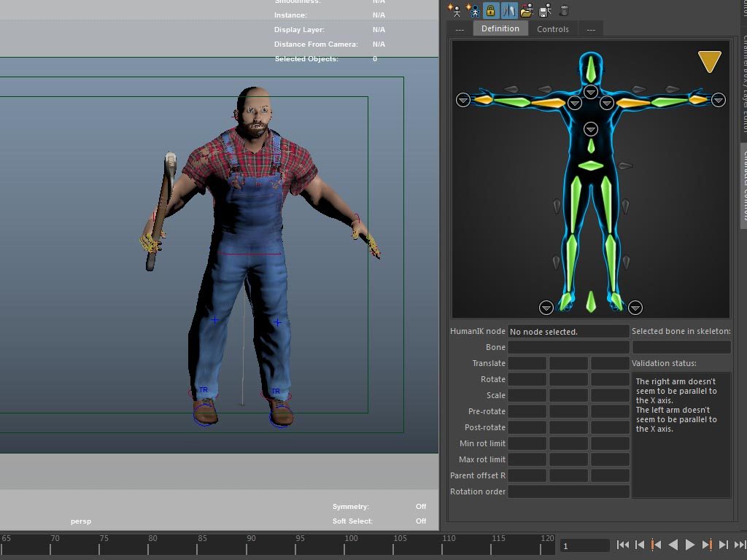
Task: Click the Symmetry Off value in the viewport
Action: (x=421, y=507)
